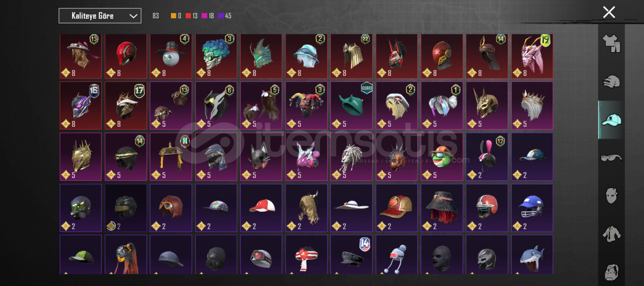Open the backpack category icon at bottom
The height and width of the screenshot is (286, 644).
[611, 272]
